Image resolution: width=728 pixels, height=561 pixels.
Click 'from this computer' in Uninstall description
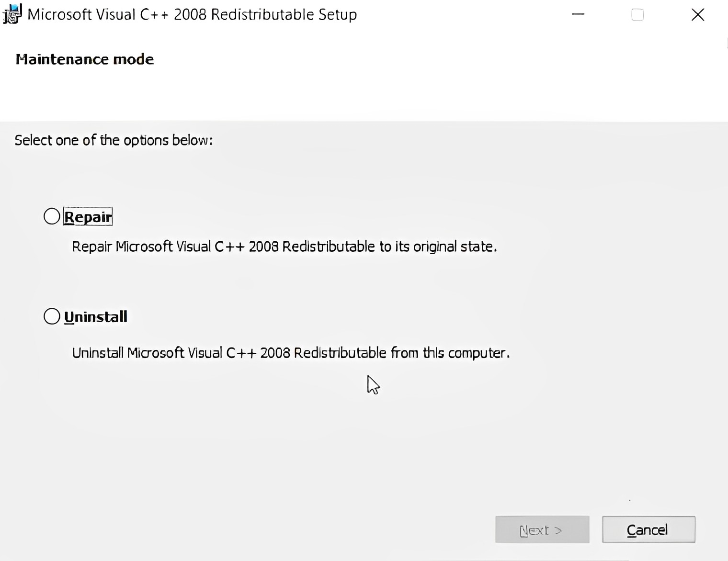450,353
